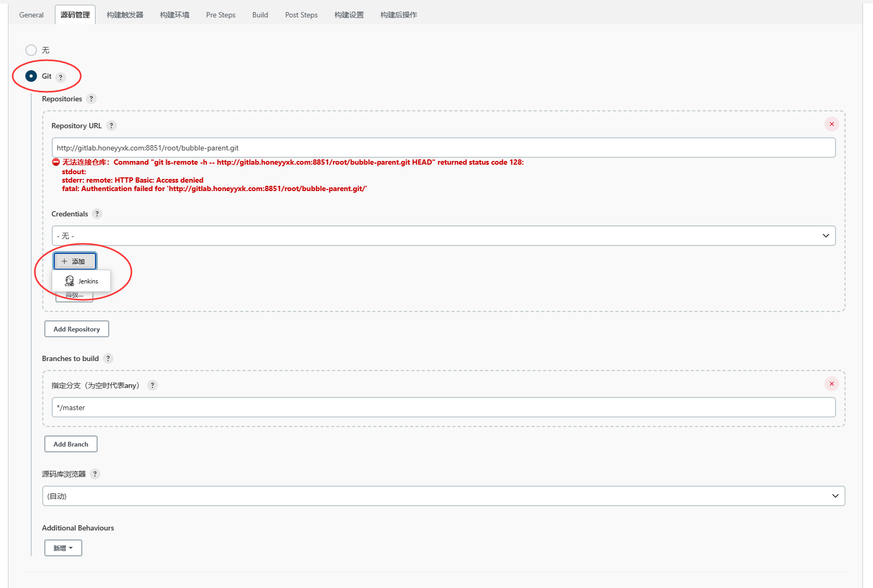Switch to the Post Steps tab
The width and height of the screenshot is (873, 588).
(x=301, y=15)
